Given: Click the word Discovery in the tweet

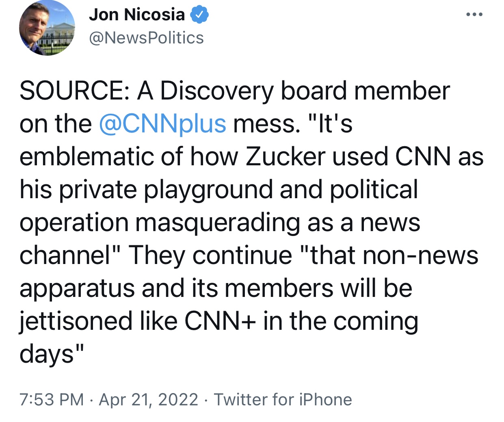Looking at the screenshot, I should (217, 91).
